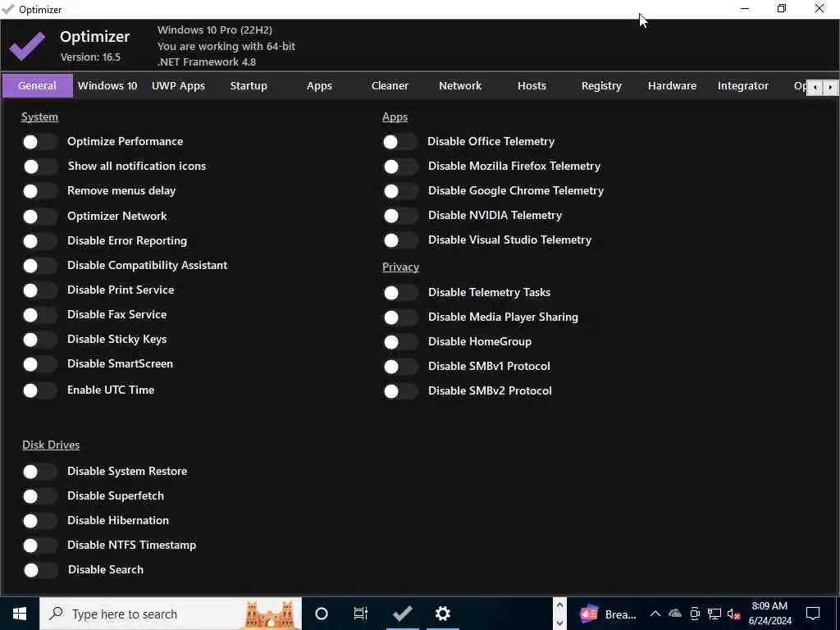Toggle Disable SmartScreen switch
The width and height of the screenshot is (840, 630).
click(x=39, y=364)
